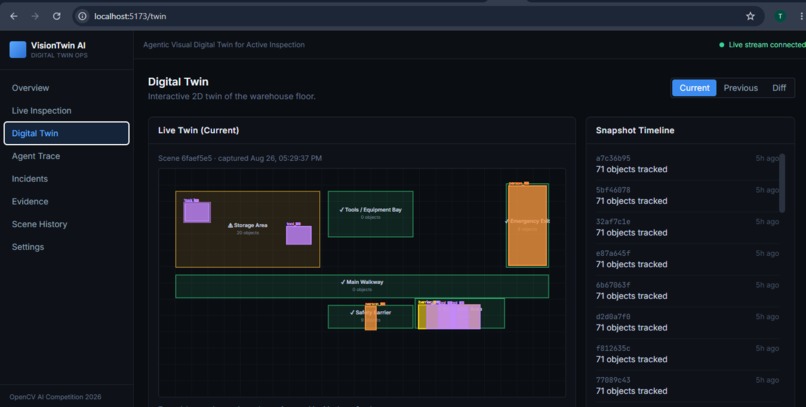The width and height of the screenshot is (806, 407).
Task: Click the Snapshot Timeline panel heading
Action: click(635, 131)
